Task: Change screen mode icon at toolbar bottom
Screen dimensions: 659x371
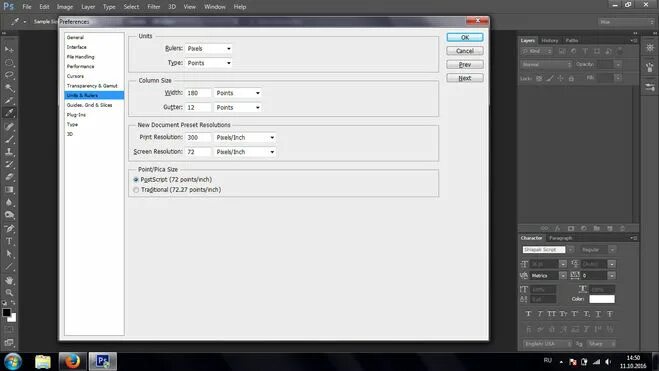Action: (9, 342)
